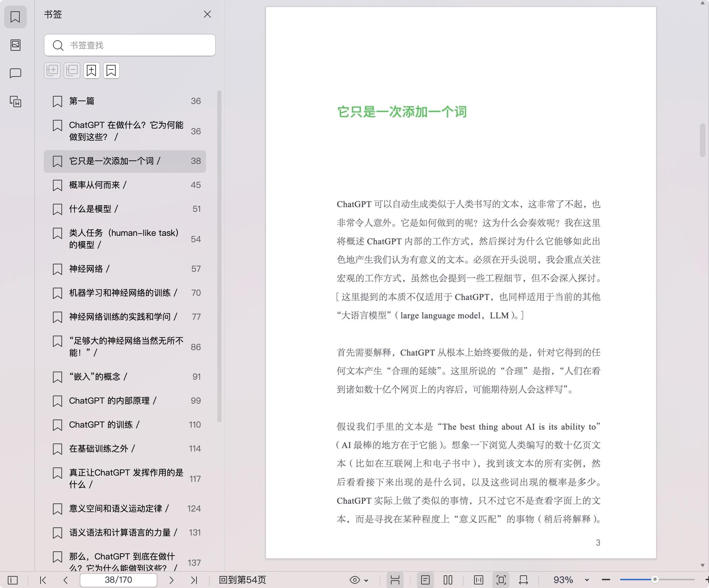Jump to bookmark 什么是模型
This screenshot has height=588, width=709.
point(125,209)
